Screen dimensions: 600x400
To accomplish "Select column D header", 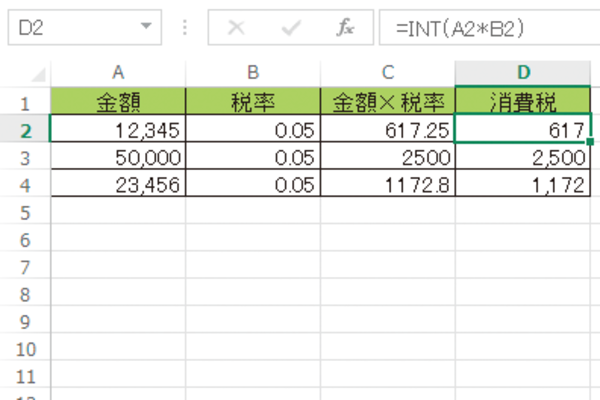I will 523,72.
